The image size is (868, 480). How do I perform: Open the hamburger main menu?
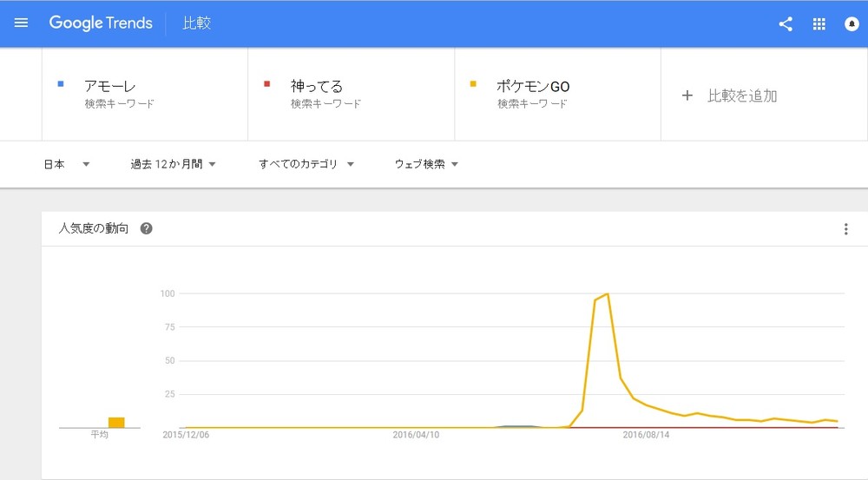point(21,23)
